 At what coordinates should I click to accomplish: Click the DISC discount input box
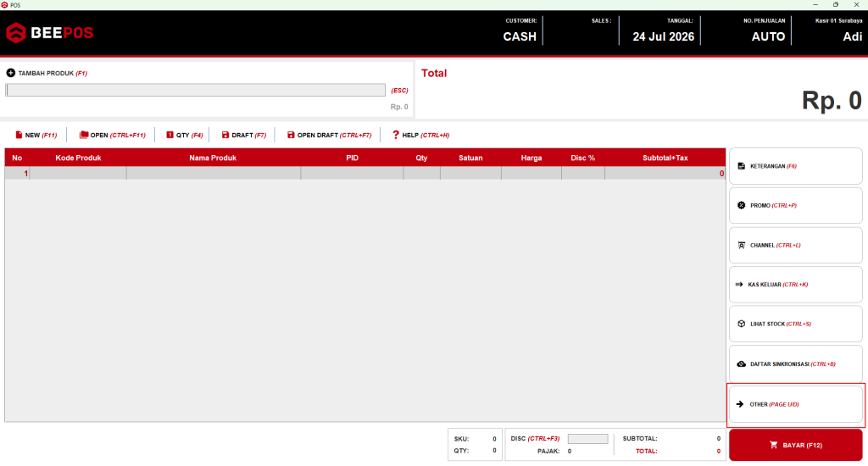[588, 439]
